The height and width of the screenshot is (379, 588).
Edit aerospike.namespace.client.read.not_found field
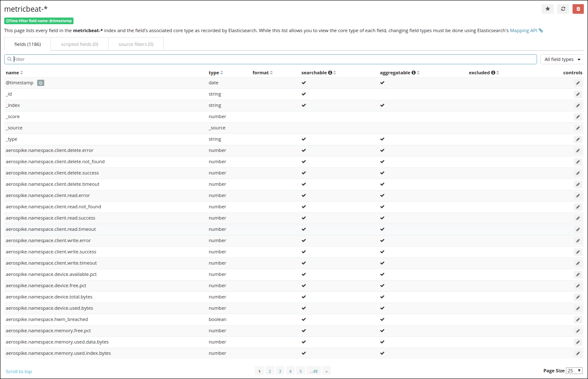click(x=578, y=207)
